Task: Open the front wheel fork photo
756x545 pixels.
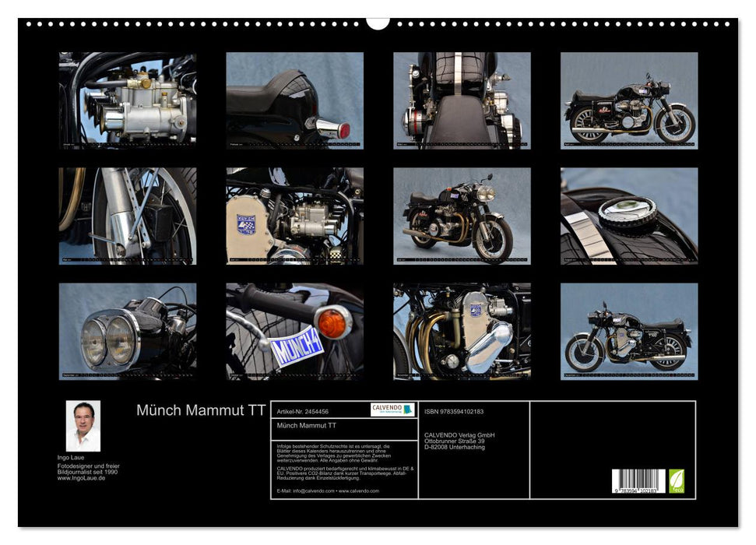Action: pos(127,216)
